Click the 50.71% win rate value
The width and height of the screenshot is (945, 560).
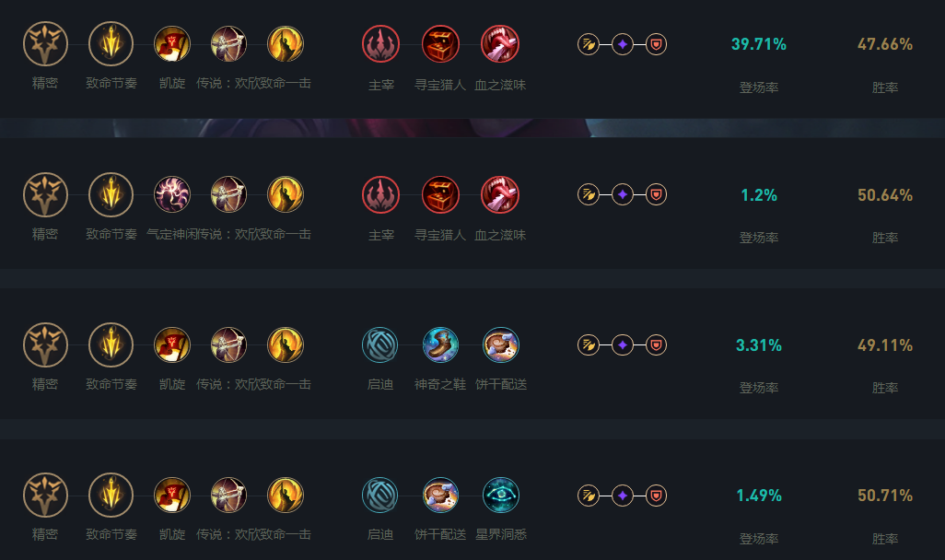click(884, 496)
